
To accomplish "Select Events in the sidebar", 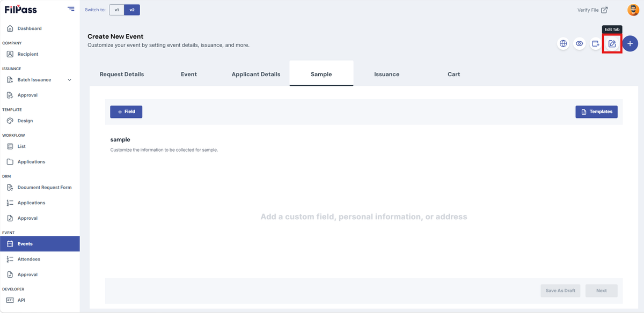I will pyautogui.click(x=40, y=244).
